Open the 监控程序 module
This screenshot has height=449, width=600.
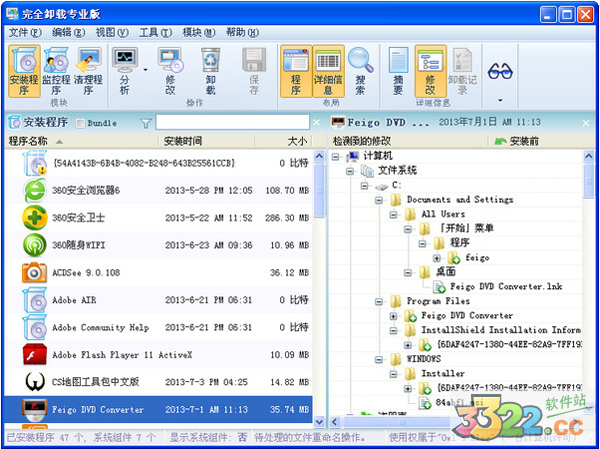tap(56, 71)
